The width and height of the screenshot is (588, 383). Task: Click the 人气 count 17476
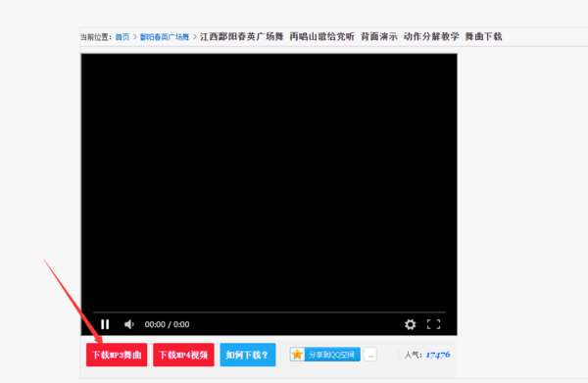coord(438,355)
